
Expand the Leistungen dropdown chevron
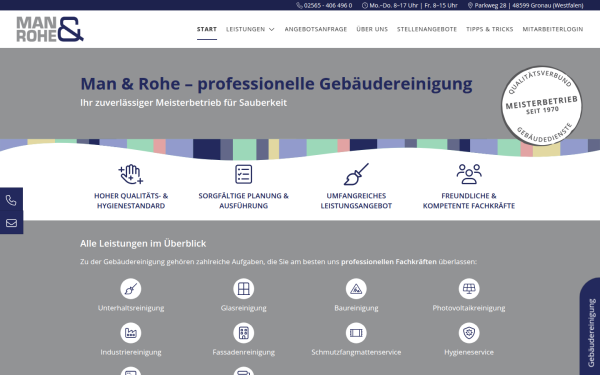click(x=272, y=29)
